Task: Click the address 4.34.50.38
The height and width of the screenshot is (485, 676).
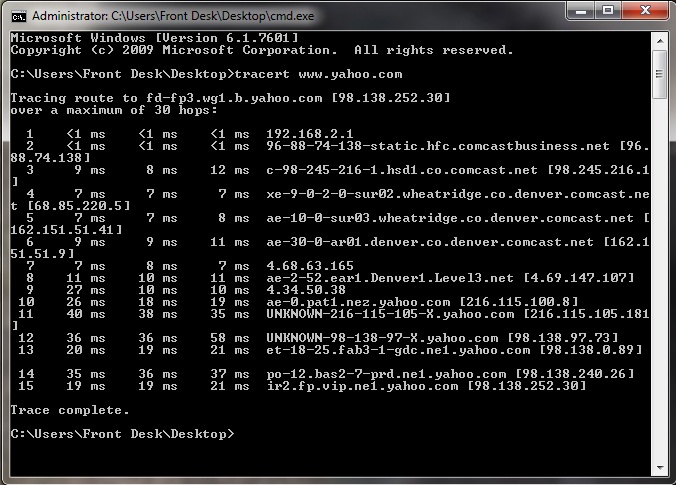Action: [306, 290]
